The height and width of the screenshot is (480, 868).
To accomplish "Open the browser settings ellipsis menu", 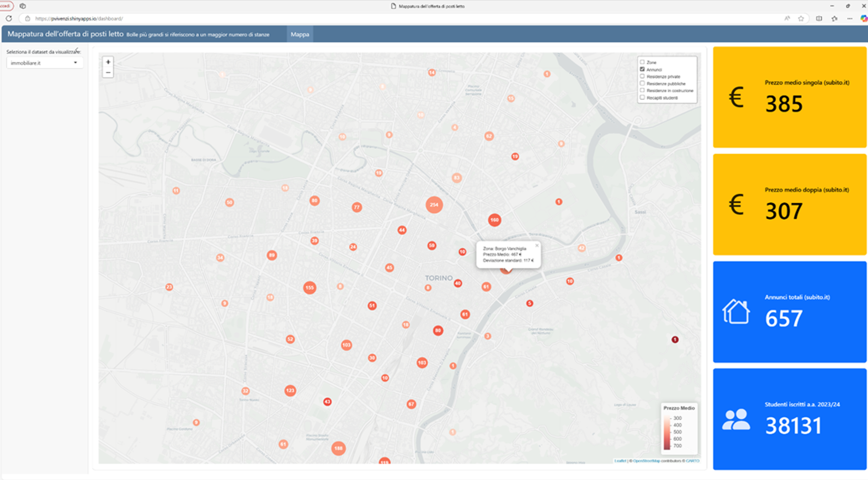I will coord(850,18).
